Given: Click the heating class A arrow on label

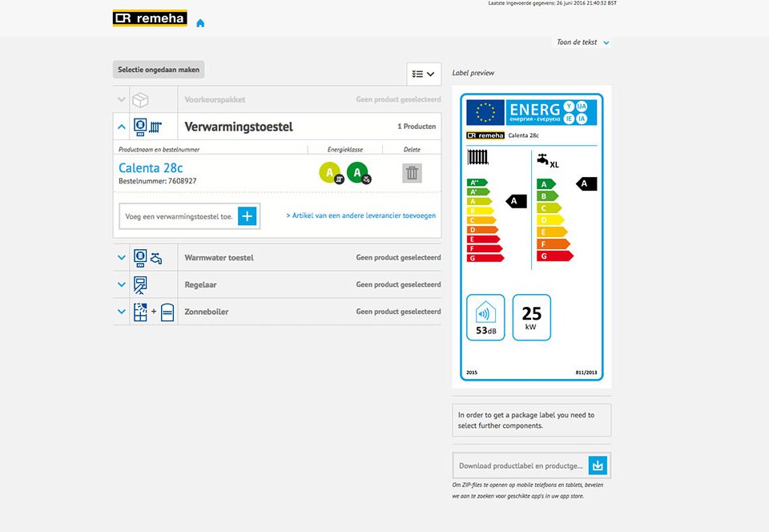Looking at the screenshot, I should click(517, 201).
